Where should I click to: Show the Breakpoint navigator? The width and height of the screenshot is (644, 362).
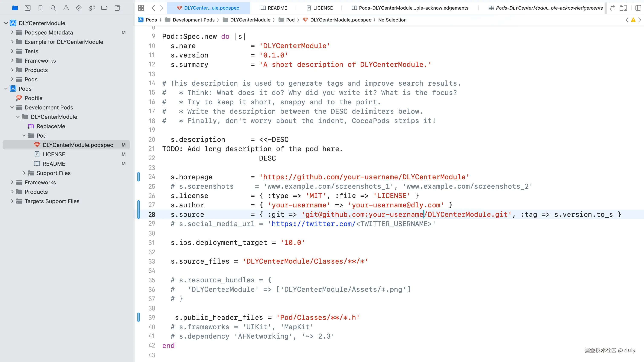[104, 8]
